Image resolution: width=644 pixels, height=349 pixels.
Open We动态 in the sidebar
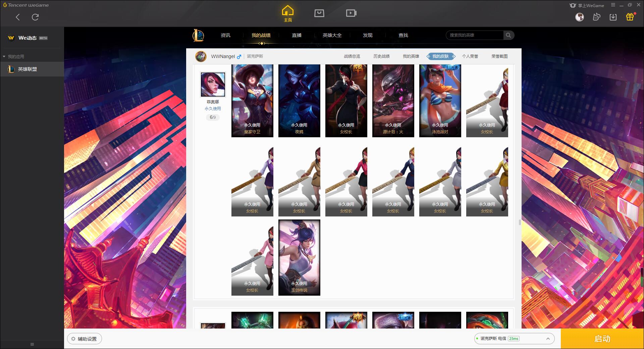coord(28,38)
